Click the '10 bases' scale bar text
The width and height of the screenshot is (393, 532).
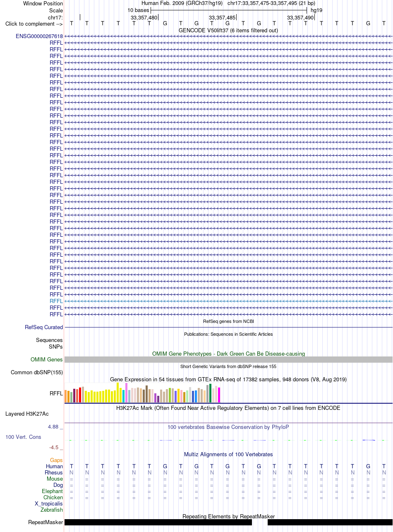tap(138, 10)
